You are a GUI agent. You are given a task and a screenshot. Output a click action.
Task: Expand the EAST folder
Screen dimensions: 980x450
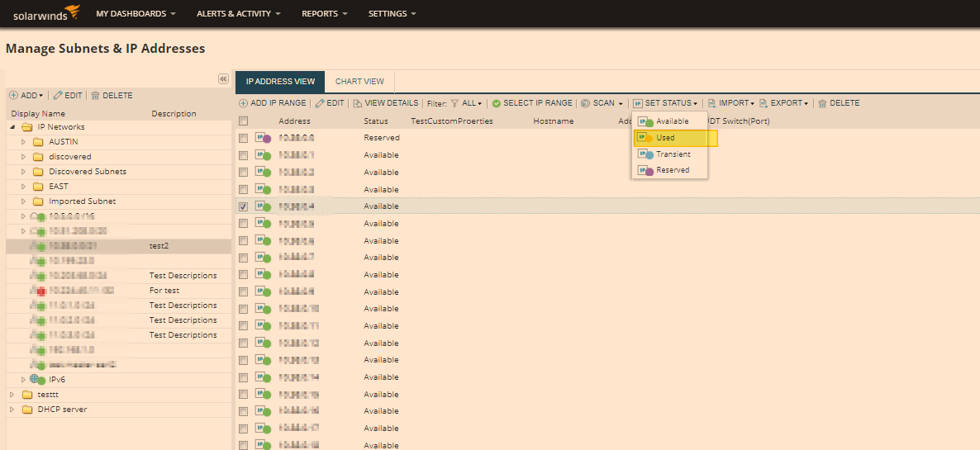pos(24,187)
